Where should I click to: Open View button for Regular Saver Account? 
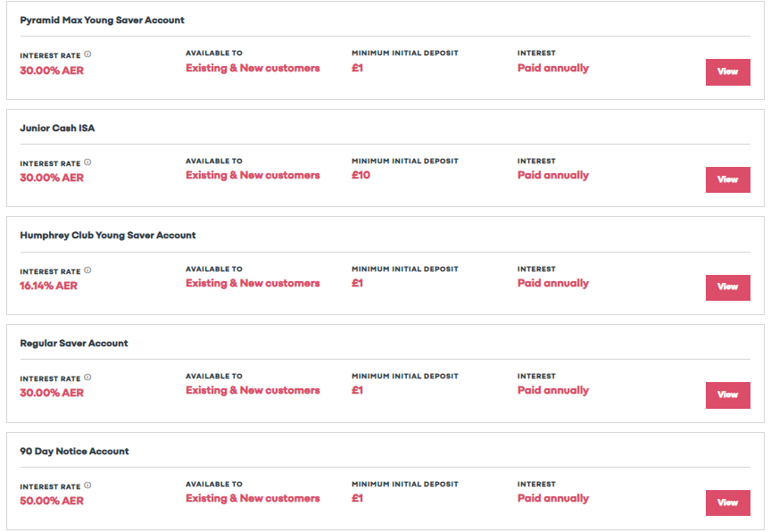click(728, 395)
